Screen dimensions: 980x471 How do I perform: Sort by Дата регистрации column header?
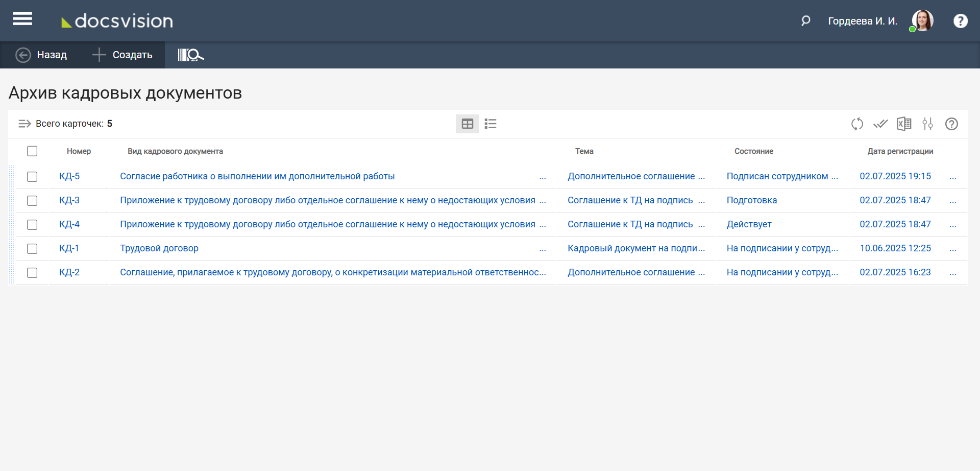[900, 151]
